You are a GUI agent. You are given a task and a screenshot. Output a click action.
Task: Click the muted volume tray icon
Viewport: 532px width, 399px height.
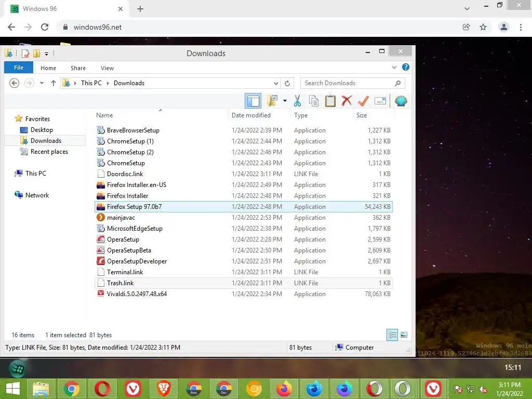click(x=483, y=389)
